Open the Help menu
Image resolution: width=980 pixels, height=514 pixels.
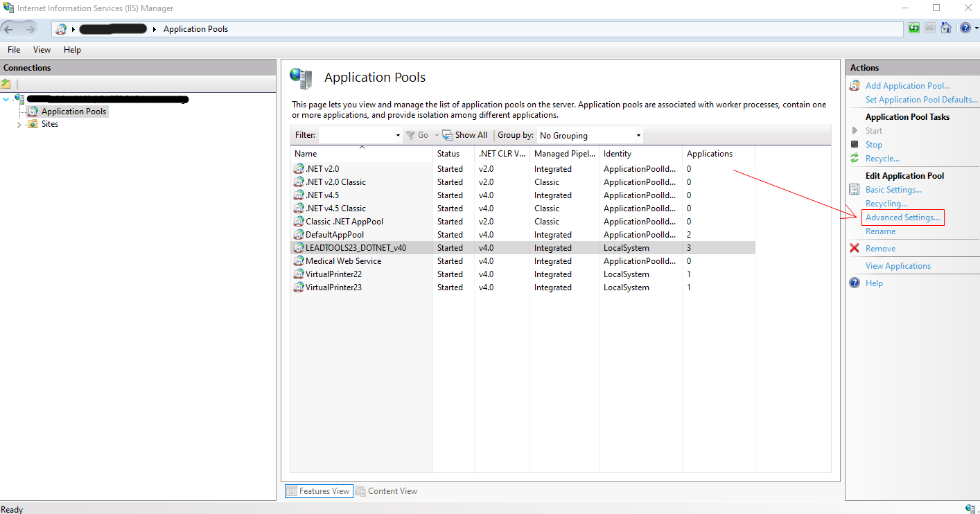point(72,50)
